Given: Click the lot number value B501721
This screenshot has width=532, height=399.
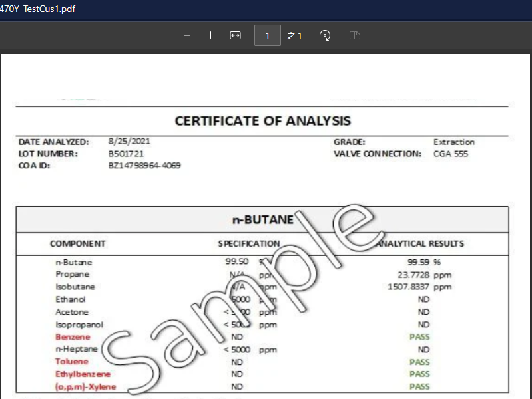Looking at the screenshot, I should [126, 154].
